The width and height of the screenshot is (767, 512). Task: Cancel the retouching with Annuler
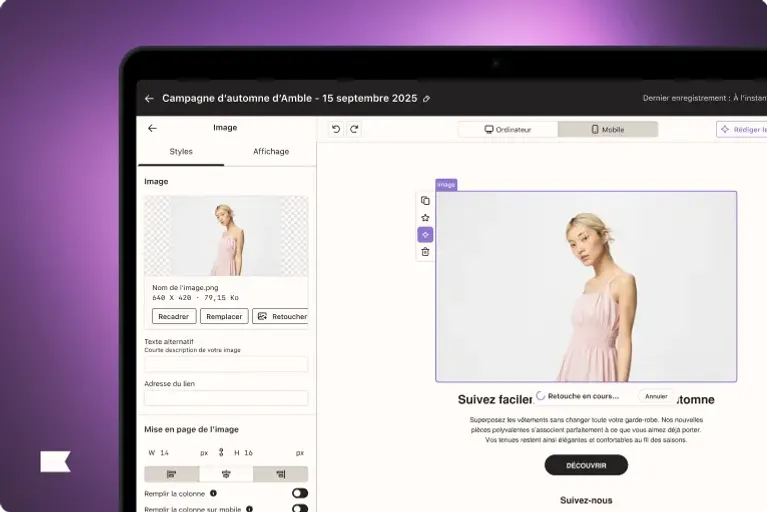pos(656,396)
